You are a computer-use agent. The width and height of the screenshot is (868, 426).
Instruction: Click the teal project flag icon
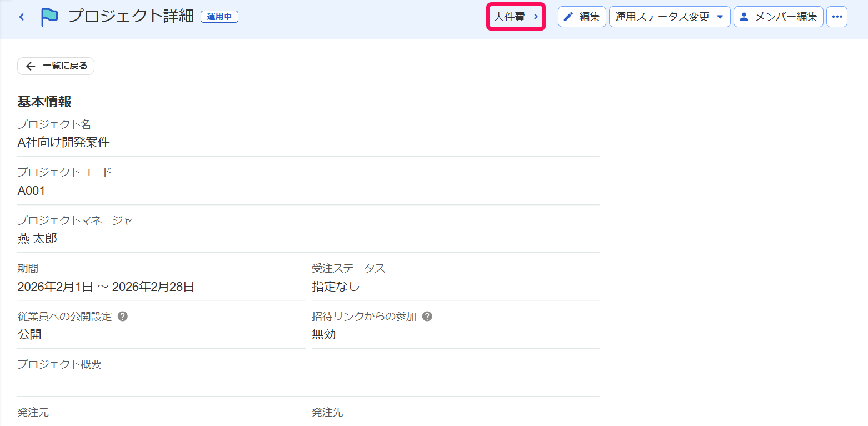tap(49, 17)
